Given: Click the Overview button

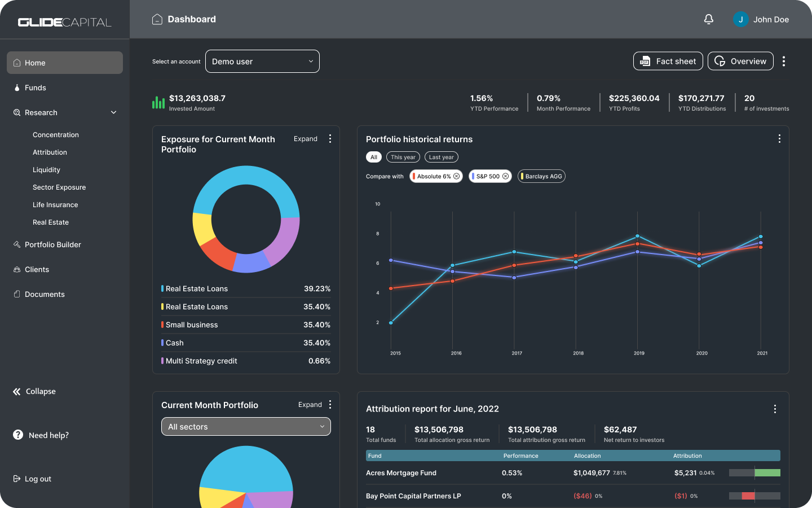Looking at the screenshot, I should [740, 61].
